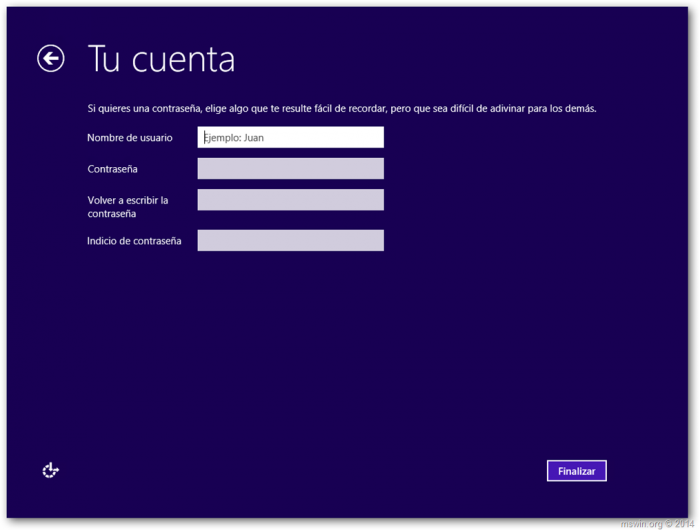Screen dimensions: 700x530
Task: Click the 'Tu cuenta' heading text
Action: pyautogui.click(x=161, y=58)
